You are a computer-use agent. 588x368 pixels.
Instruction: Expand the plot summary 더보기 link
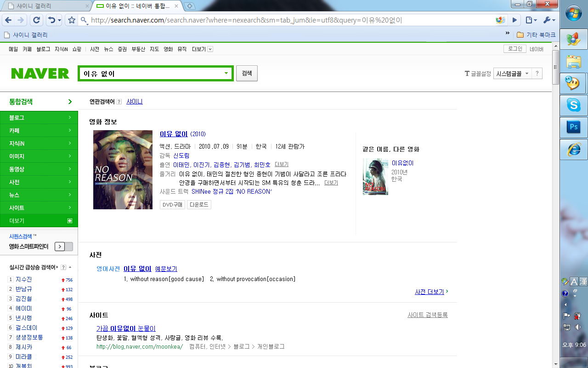[x=331, y=183]
